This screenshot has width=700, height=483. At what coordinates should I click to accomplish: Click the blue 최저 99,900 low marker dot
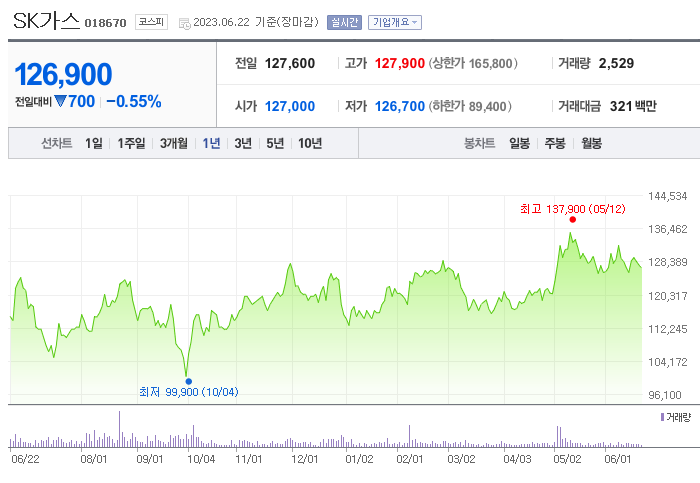(189, 381)
